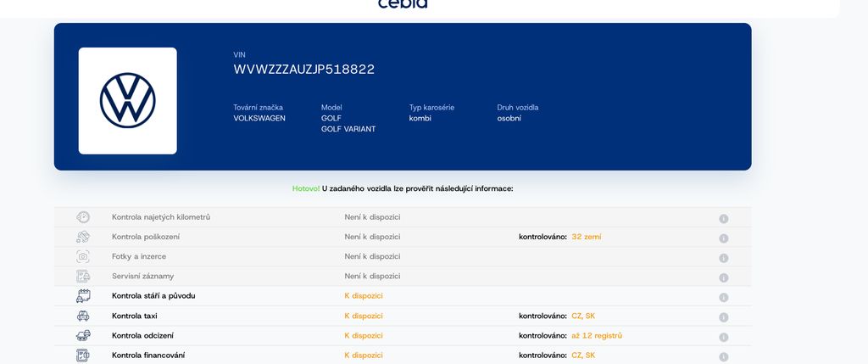Click the taxi check icon
Viewport: 868px width, 364px height.
click(x=83, y=316)
